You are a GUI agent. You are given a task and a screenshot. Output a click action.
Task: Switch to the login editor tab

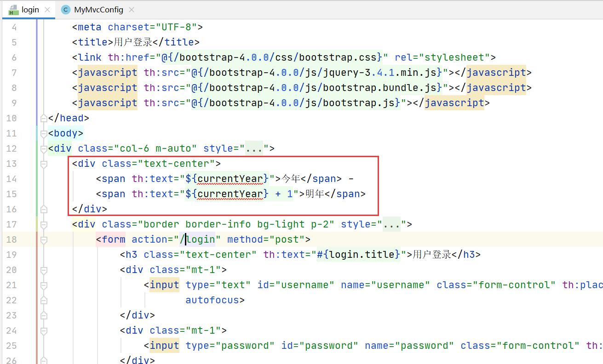[29, 10]
